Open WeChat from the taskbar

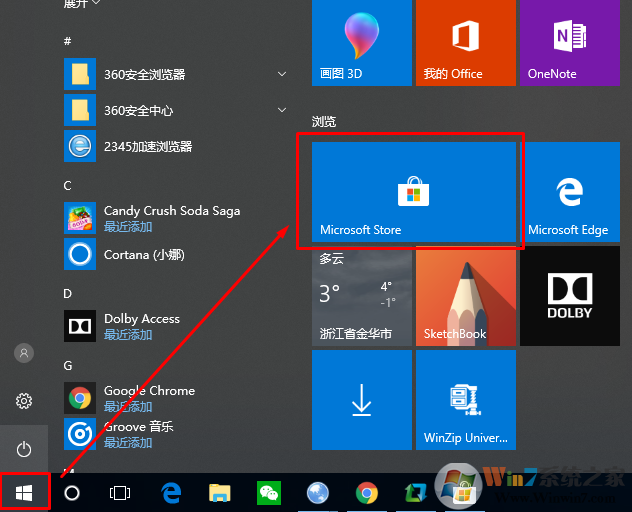[269, 493]
